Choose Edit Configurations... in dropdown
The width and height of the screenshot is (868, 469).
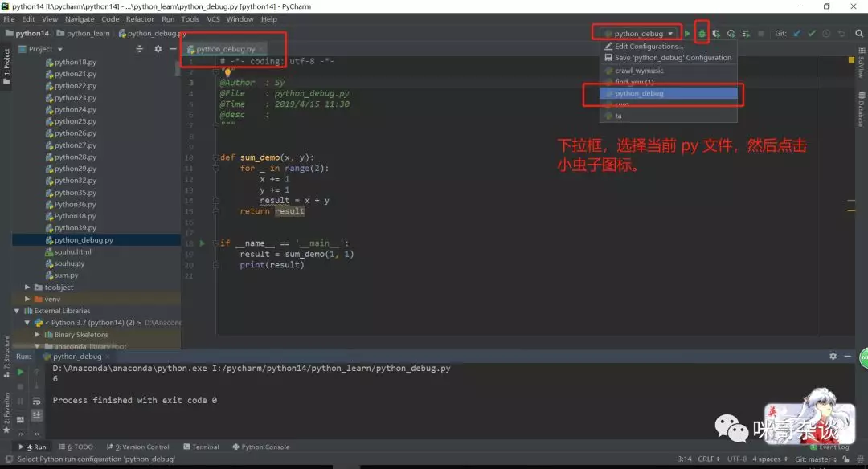(x=668, y=47)
